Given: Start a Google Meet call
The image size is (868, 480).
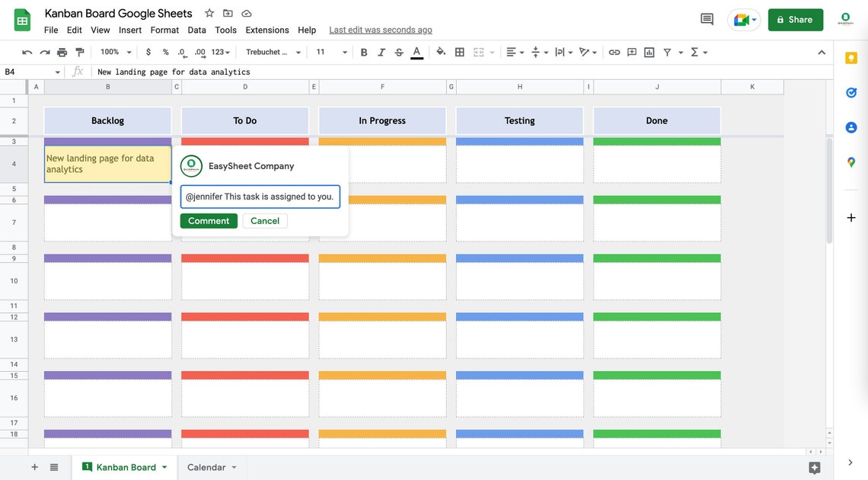Looking at the screenshot, I should click(744, 20).
